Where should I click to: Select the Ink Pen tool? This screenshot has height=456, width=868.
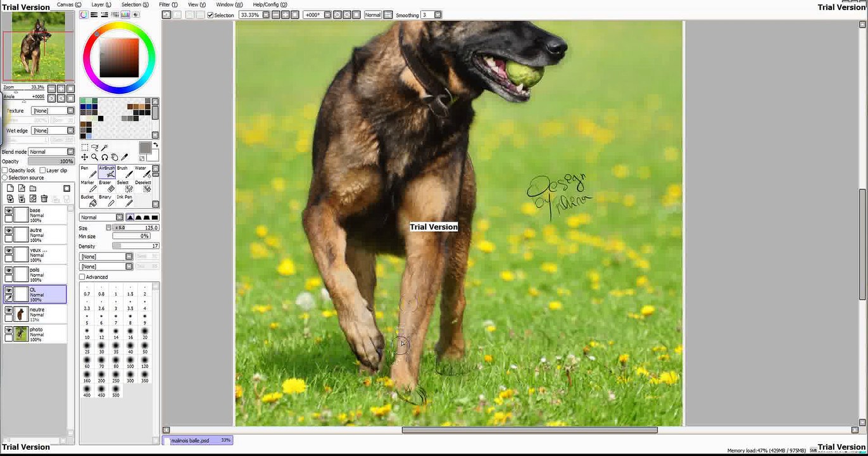coord(125,201)
